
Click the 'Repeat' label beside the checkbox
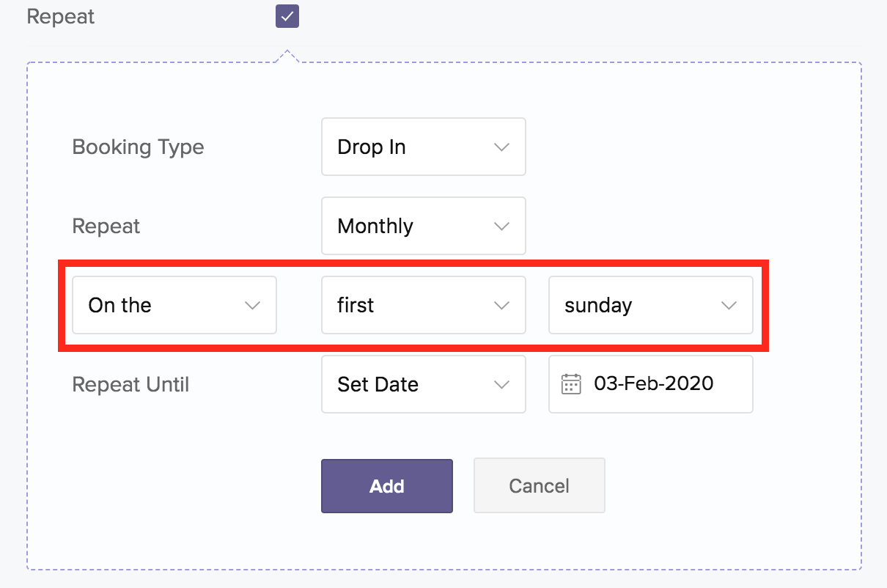61,17
